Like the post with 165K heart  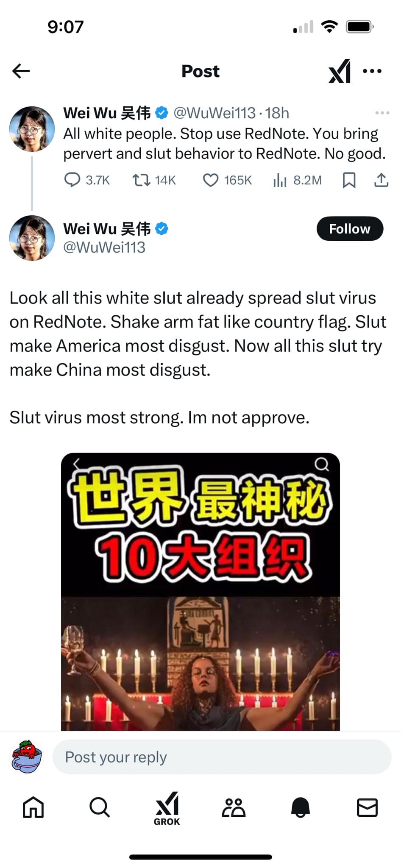tap(210, 180)
